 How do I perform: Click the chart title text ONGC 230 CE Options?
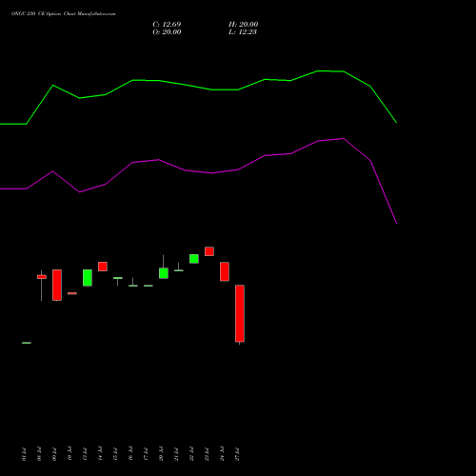coord(36,14)
